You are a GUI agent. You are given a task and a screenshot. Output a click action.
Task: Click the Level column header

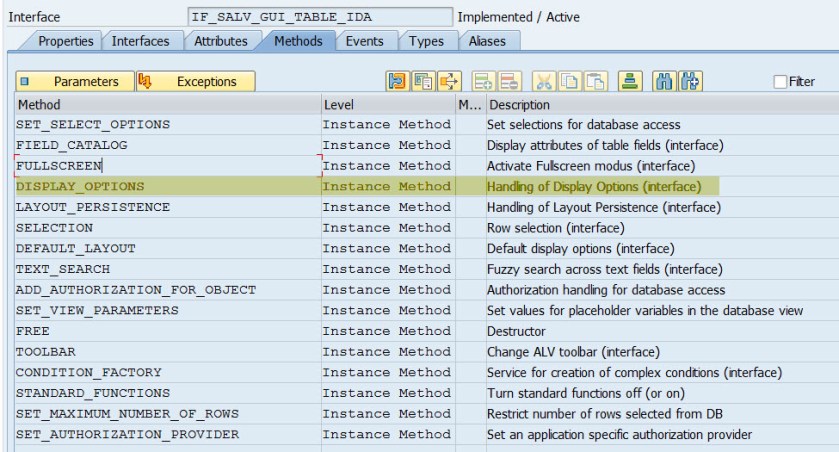point(387,104)
